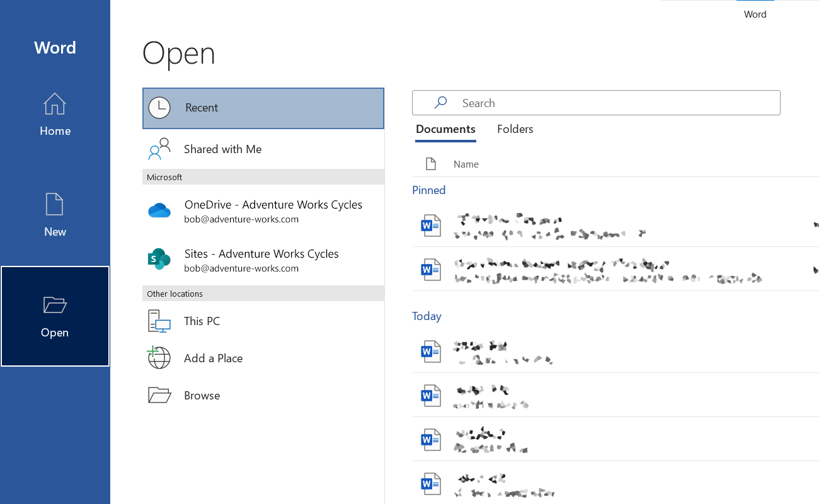This screenshot has width=819, height=504.
Task: Click into the Search box
Action: click(596, 103)
